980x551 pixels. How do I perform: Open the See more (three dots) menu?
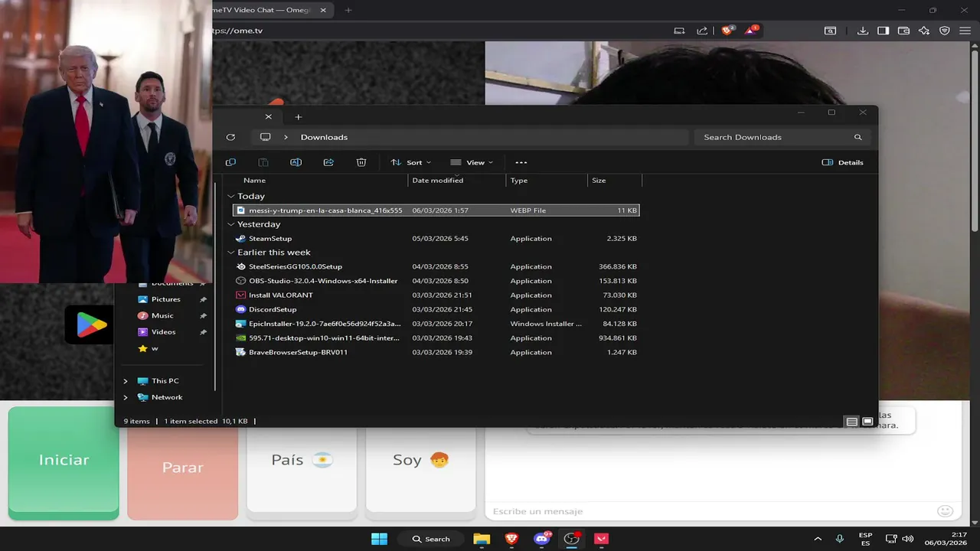[x=521, y=162]
